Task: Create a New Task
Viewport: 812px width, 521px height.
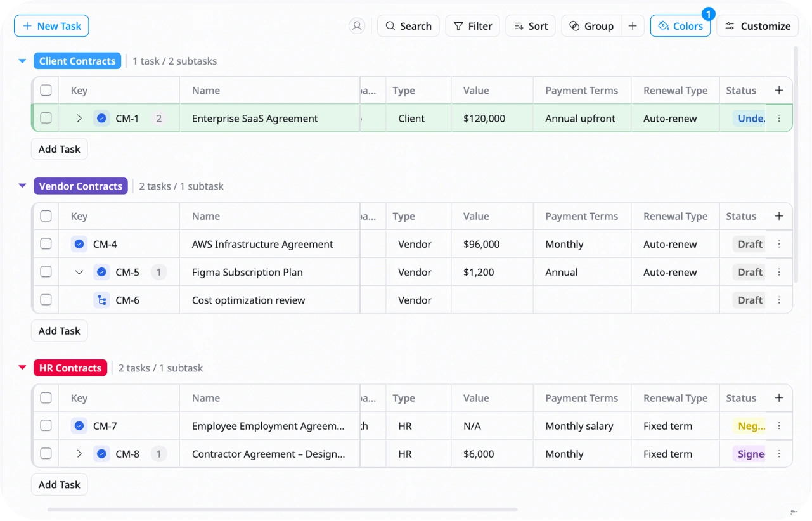Action: point(51,26)
